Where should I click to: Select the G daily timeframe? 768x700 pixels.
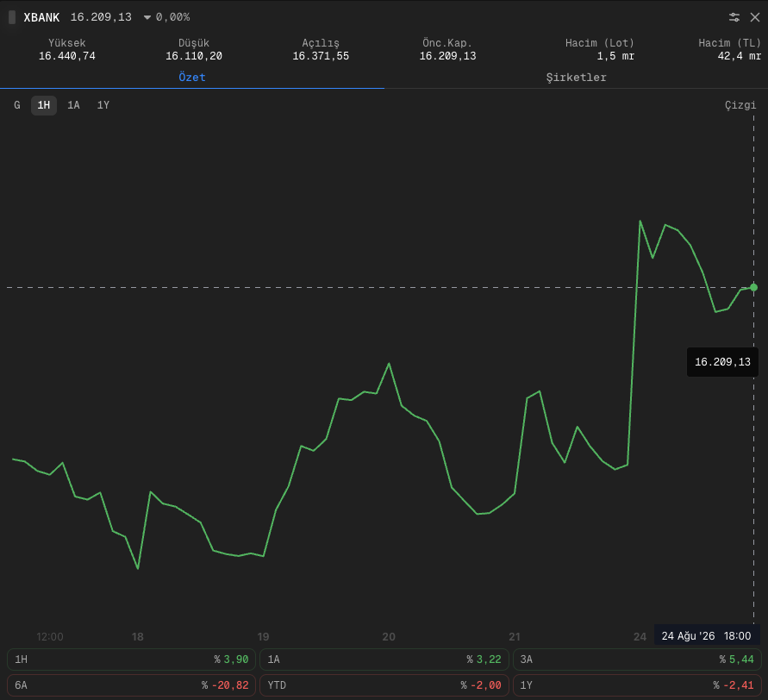(x=17, y=105)
